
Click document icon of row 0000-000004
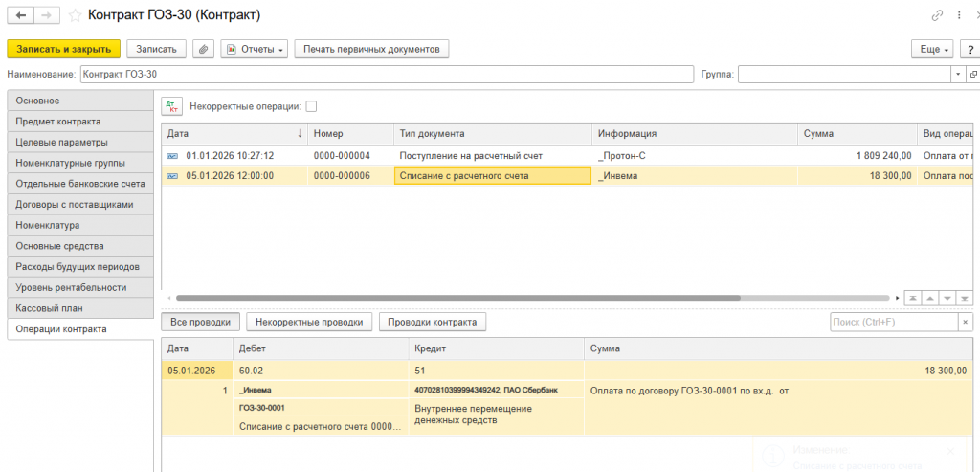(x=172, y=156)
